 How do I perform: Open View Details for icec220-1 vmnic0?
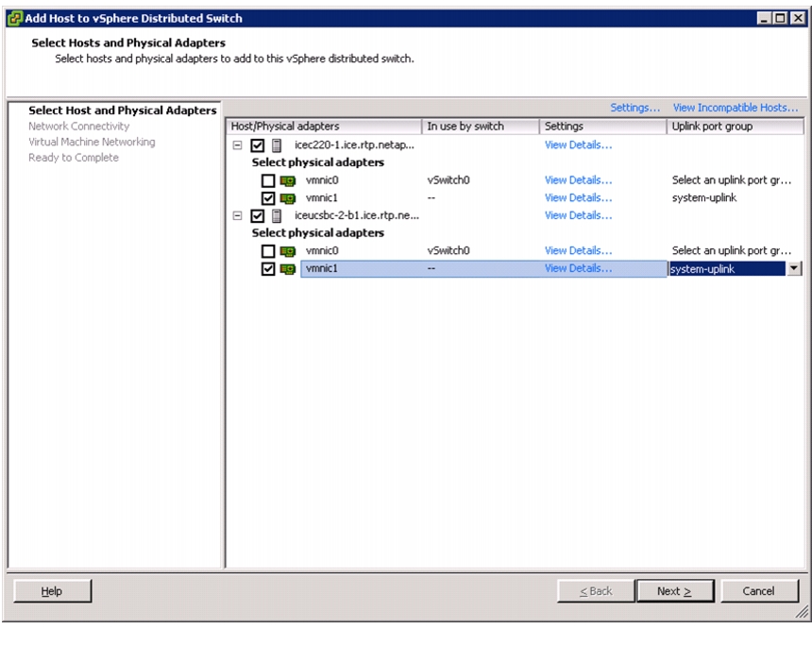click(x=578, y=180)
